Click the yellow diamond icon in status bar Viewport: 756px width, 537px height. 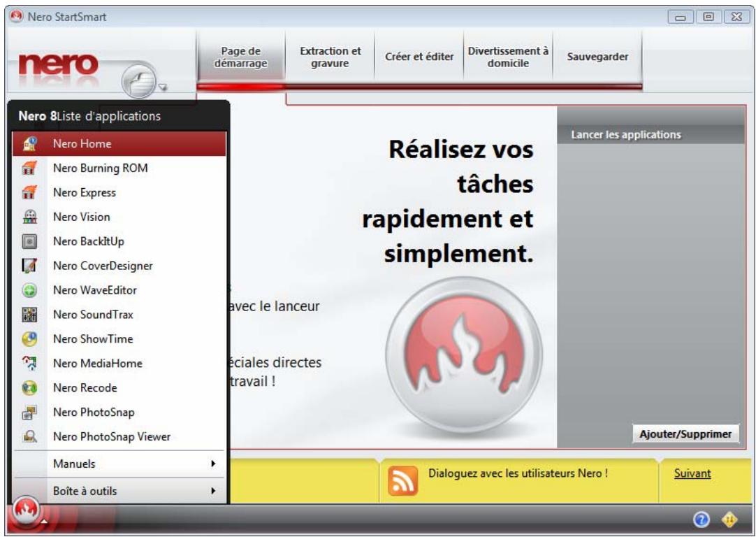(x=729, y=519)
